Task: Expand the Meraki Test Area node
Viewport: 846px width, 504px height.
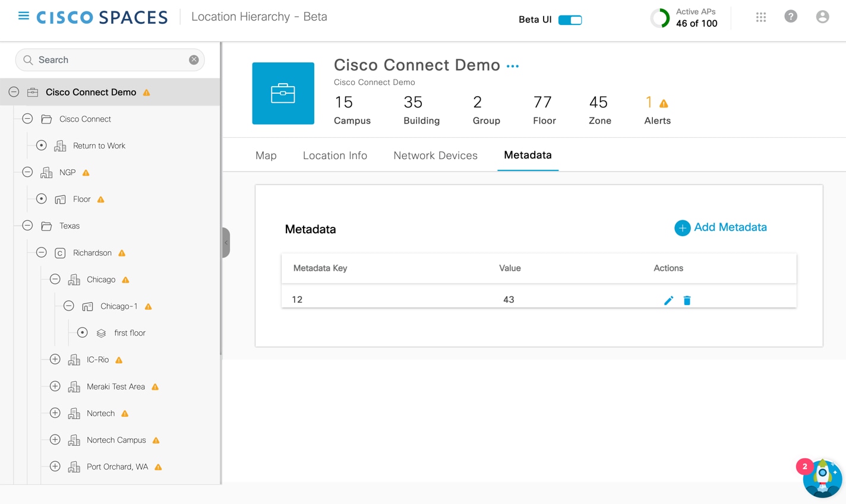Action: coord(55,386)
